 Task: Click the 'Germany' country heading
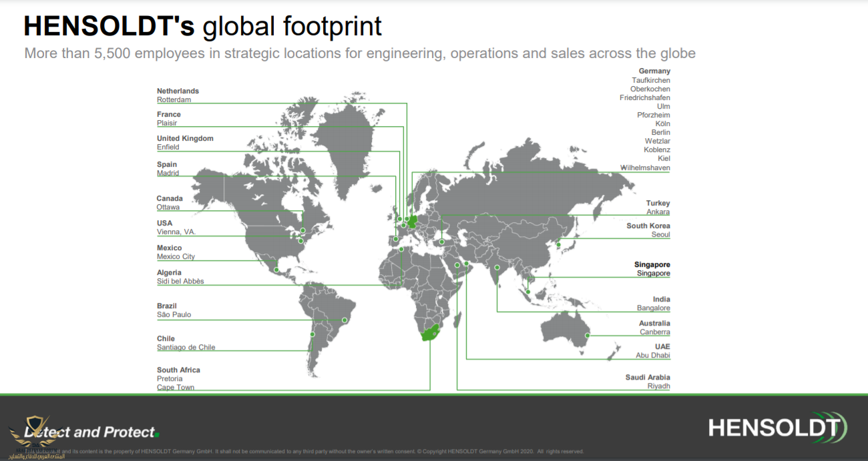pos(654,71)
